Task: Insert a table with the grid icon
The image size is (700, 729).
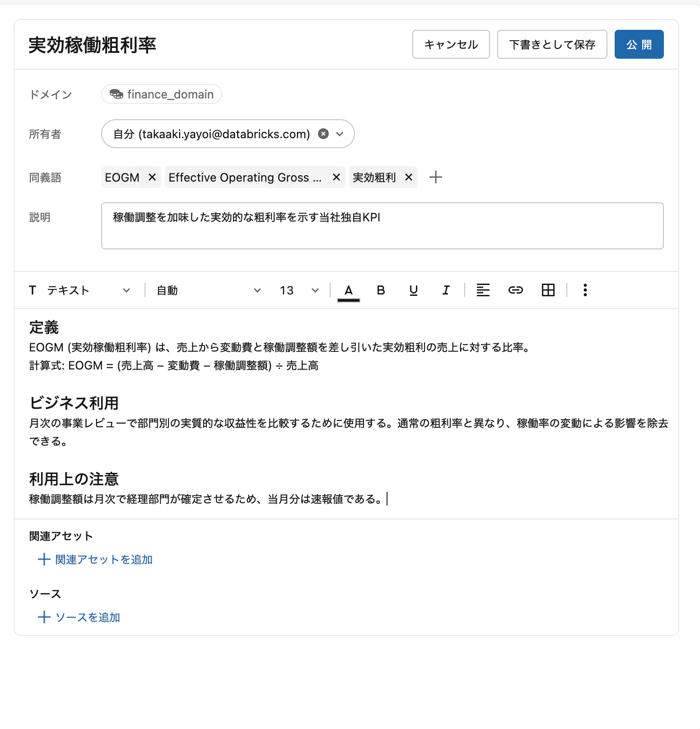Action: click(548, 290)
